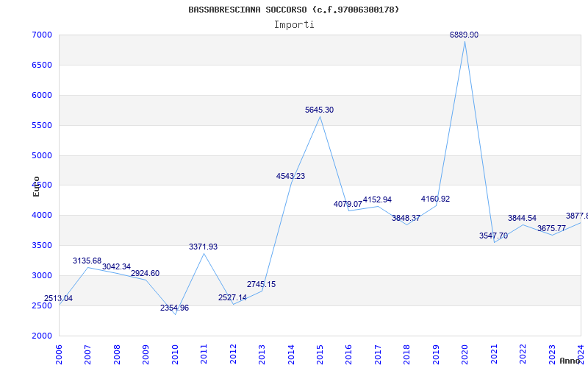
Task: Click the 2013 x-axis year label
Action: click(x=262, y=355)
